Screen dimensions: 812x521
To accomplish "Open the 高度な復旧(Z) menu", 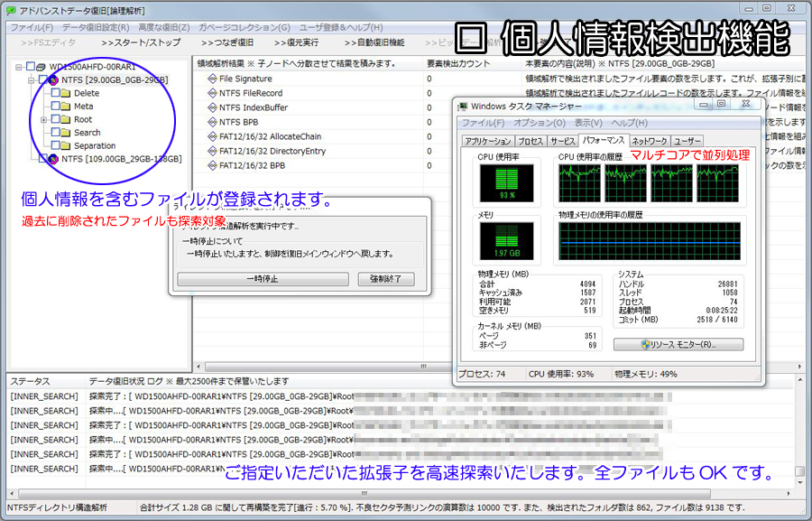I will point(163,27).
